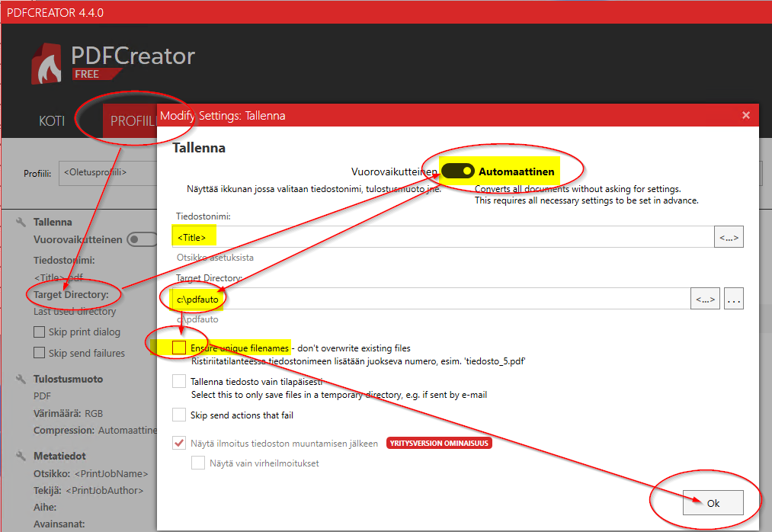This screenshot has height=532, width=772.
Task: Click the Aihe: label
Action: tap(45, 507)
